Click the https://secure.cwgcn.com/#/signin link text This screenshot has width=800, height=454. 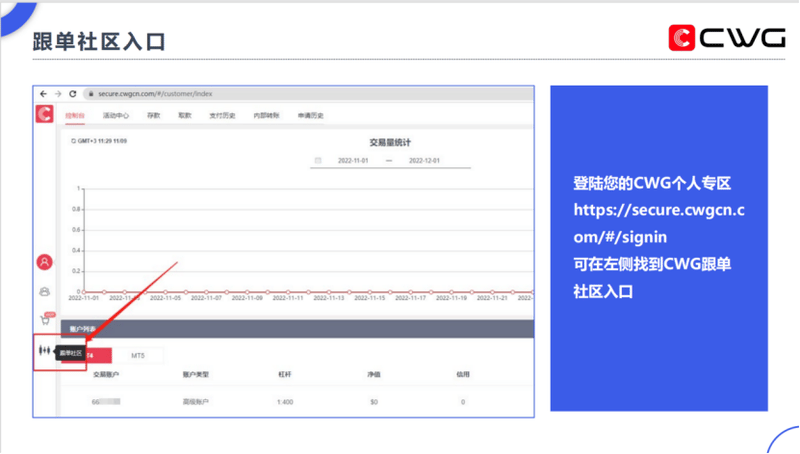[x=659, y=223]
